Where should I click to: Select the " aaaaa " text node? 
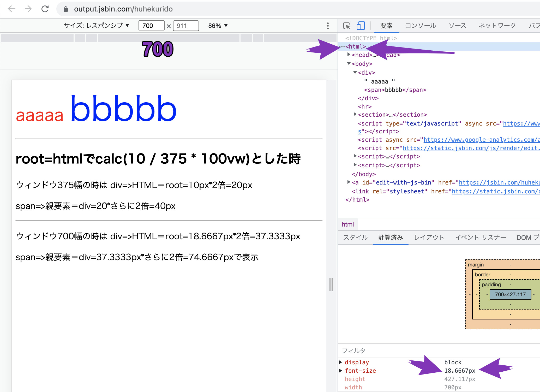380,81
